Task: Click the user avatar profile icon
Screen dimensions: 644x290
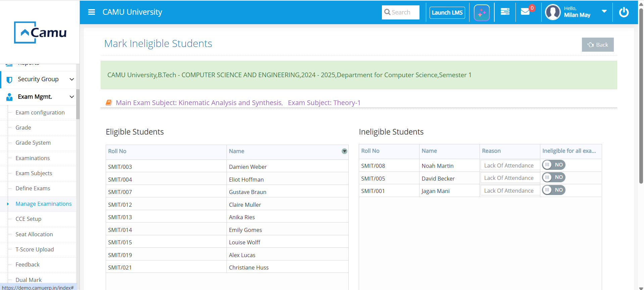Action: point(553,12)
